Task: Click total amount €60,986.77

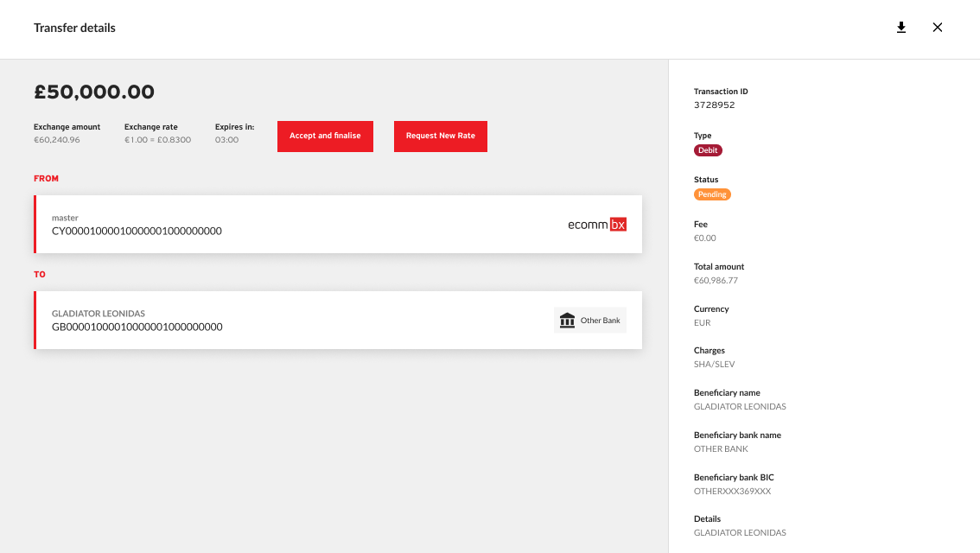Action: pos(716,281)
